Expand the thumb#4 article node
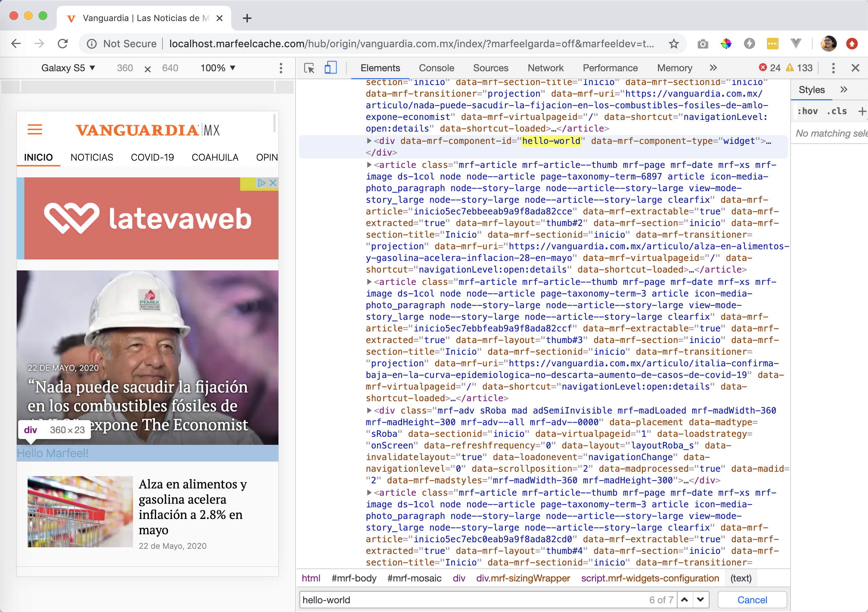Screen dimensions: 868x612 click(x=369, y=493)
